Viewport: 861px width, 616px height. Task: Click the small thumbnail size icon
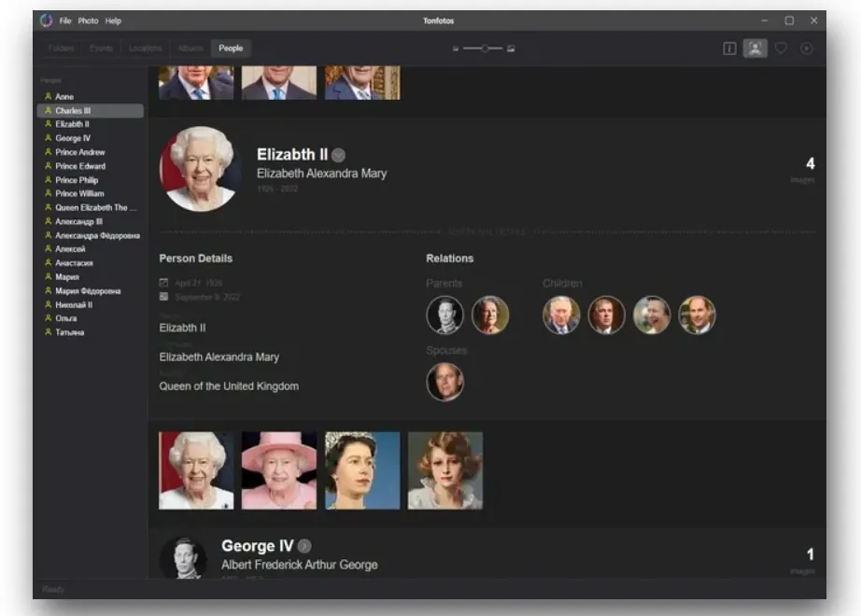click(x=455, y=49)
